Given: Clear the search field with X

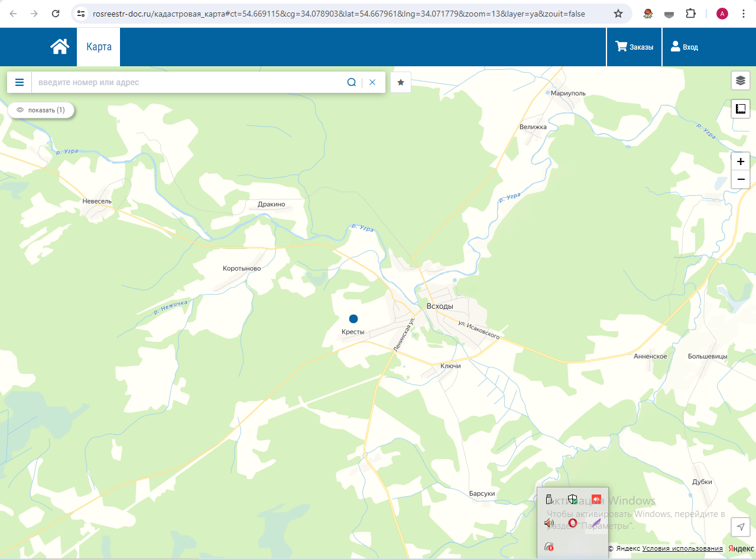Looking at the screenshot, I should pyautogui.click(x=372, y=82).
